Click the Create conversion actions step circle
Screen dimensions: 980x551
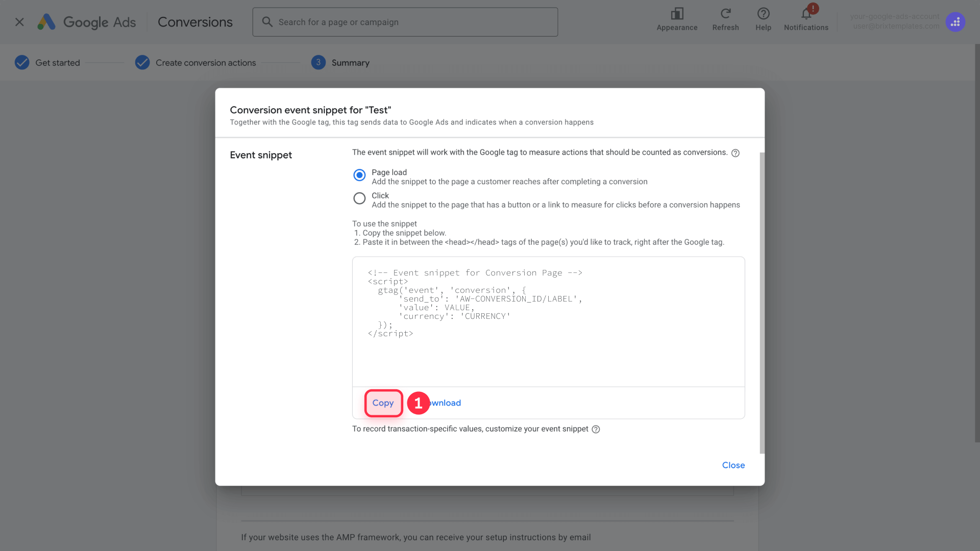142,62
